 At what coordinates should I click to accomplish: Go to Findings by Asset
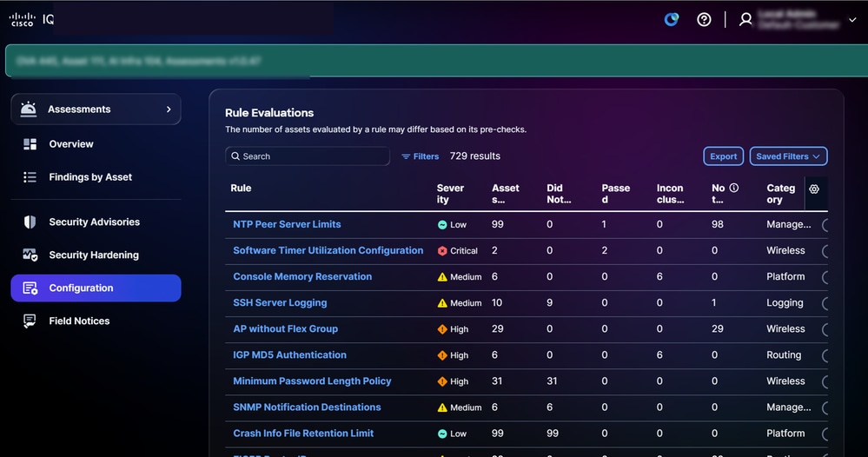[x=90, y=177]
